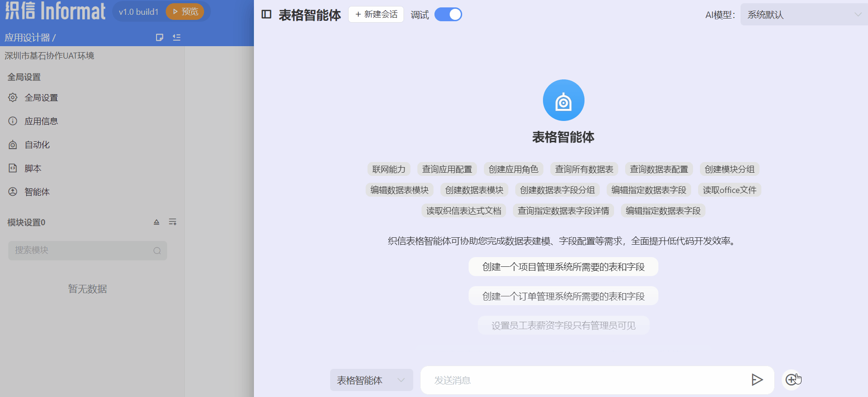Click the 创建模块分组 tag

(729, 169)
